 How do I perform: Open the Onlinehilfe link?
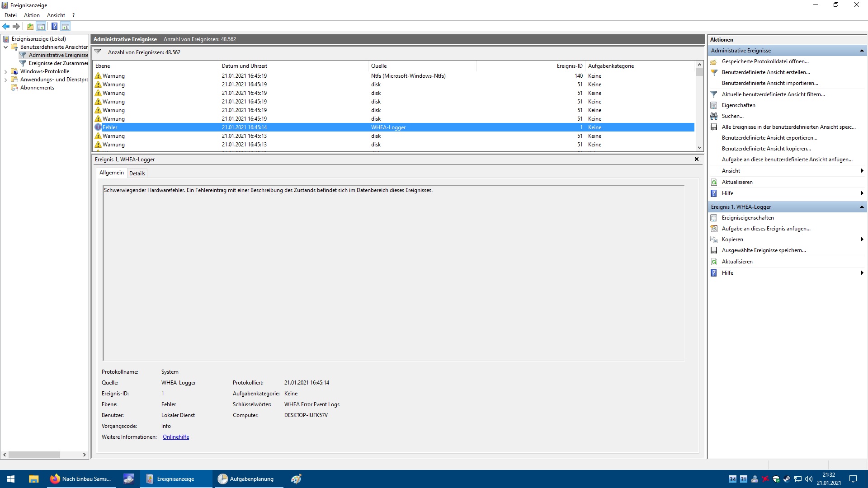pyautogui.click(x=176, y=437)
